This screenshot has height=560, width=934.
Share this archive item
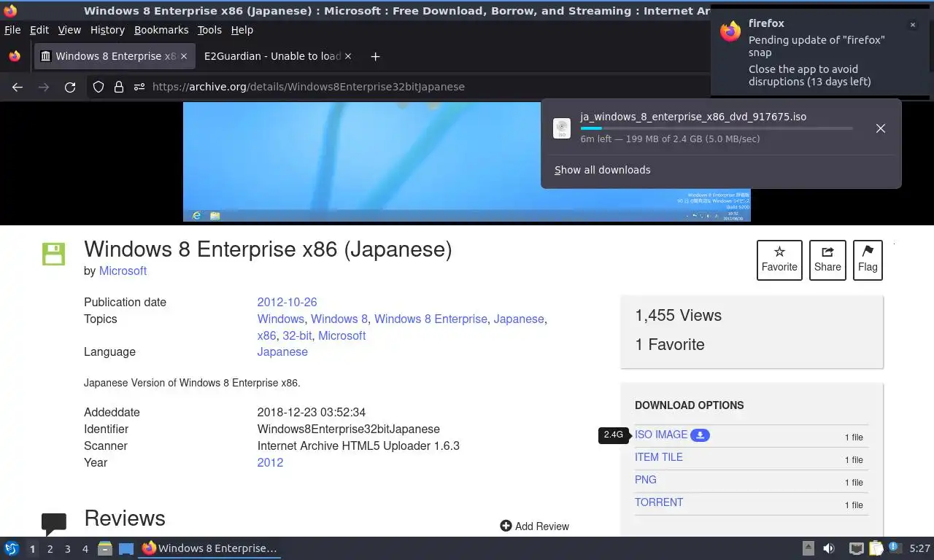coord(827,260)
